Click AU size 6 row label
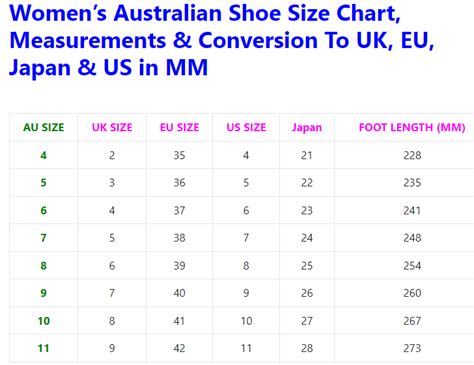This screenshot has width=474, height=365. [x=44, y=211]
